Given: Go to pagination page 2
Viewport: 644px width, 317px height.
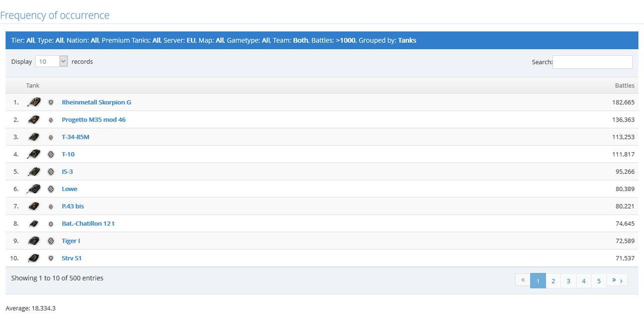Looking at the screenshot, I should (553, 281).
